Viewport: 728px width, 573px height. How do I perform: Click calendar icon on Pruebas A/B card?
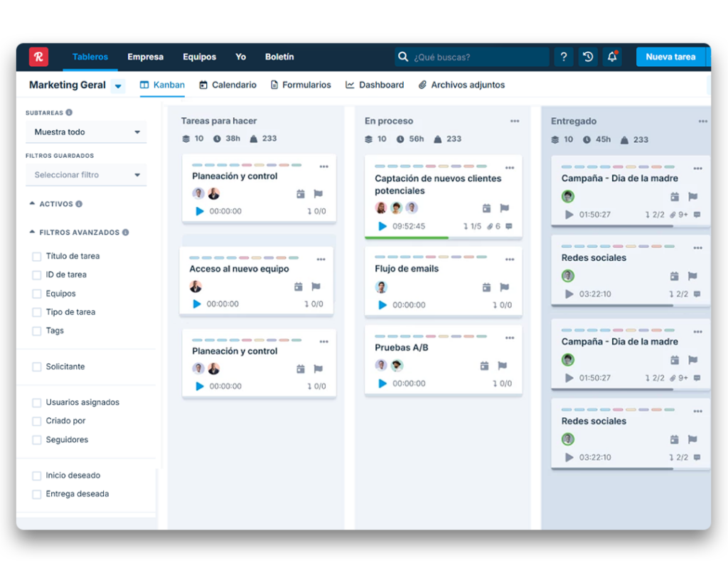[484, 365]
